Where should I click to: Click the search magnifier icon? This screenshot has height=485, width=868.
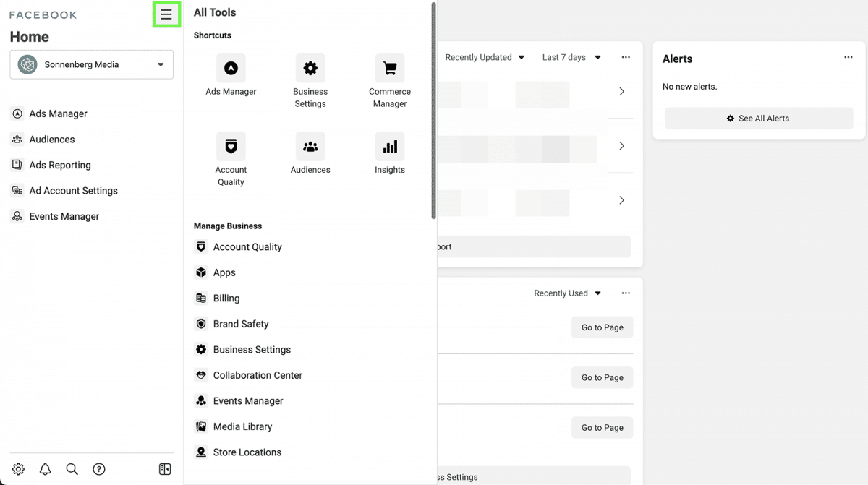click(72, 469)
